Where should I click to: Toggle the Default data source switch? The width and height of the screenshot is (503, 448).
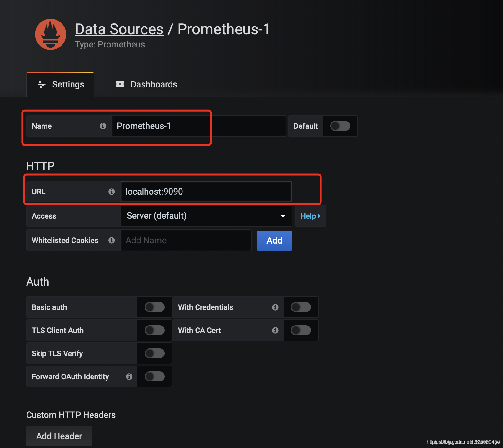[340, 126]
